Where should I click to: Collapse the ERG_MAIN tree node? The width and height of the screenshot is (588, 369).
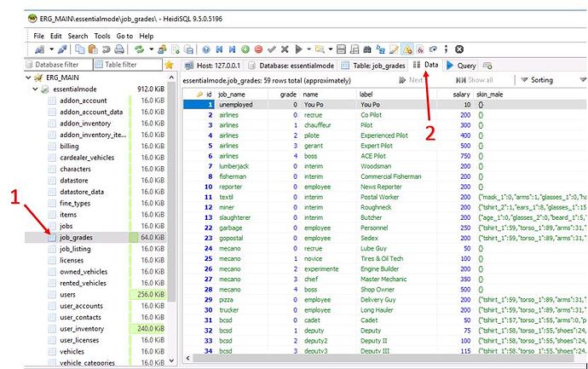pyautogui.click(x=28, y=78)
